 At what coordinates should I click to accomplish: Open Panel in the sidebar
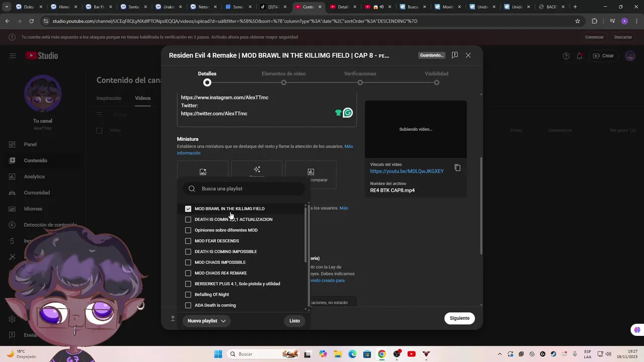coord(30,144)
